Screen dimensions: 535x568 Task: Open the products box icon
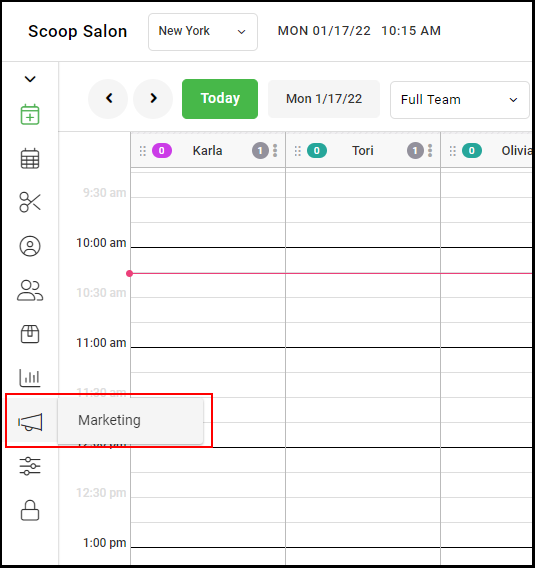pyautogui.click(x=30, y=334)
